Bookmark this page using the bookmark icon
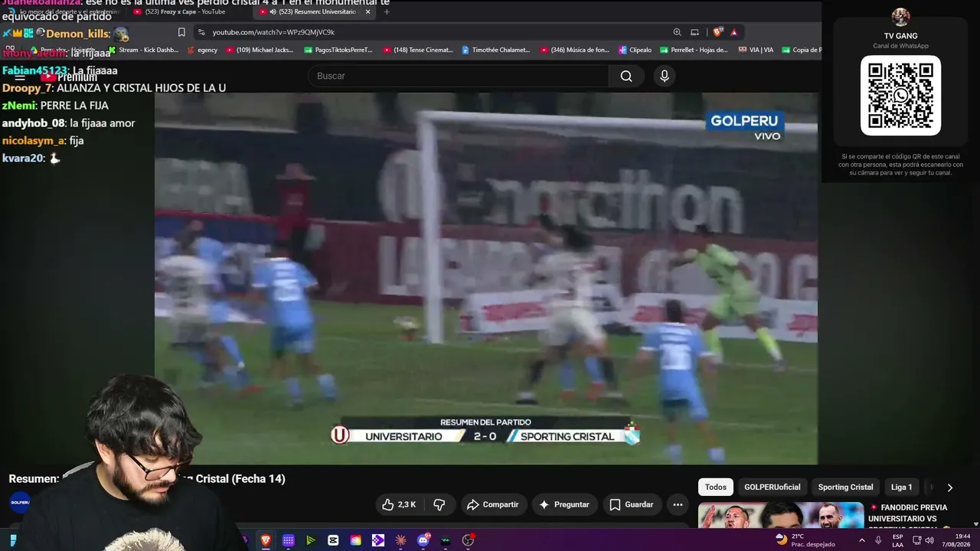This screenshot has height=551, width=980. pyautogui.click(x=181, y=32)
